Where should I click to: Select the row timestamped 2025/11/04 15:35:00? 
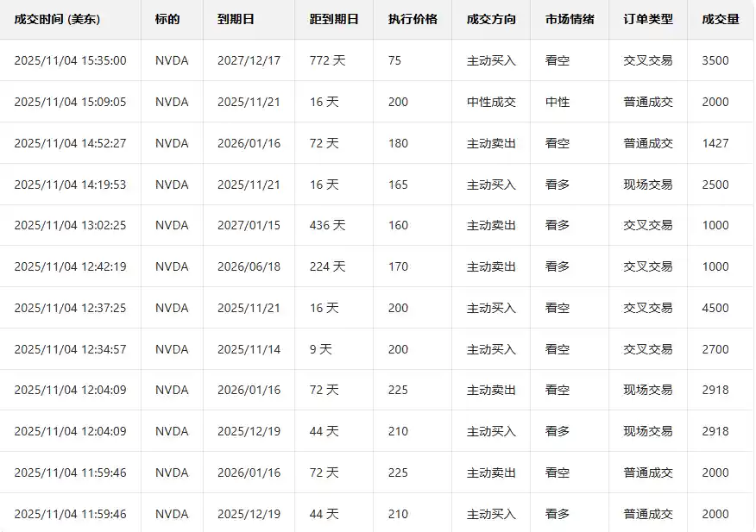click(x=70, y=60)
